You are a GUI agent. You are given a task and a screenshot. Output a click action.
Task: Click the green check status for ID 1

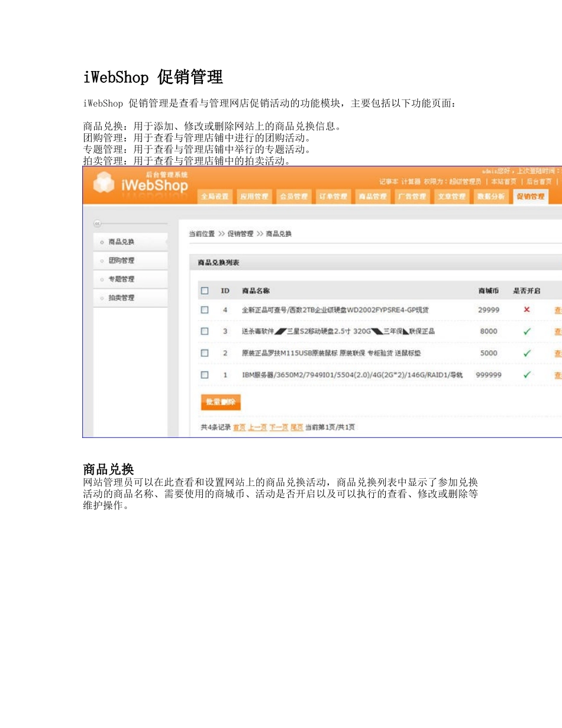pyautogui.click(x=527, y=375)
